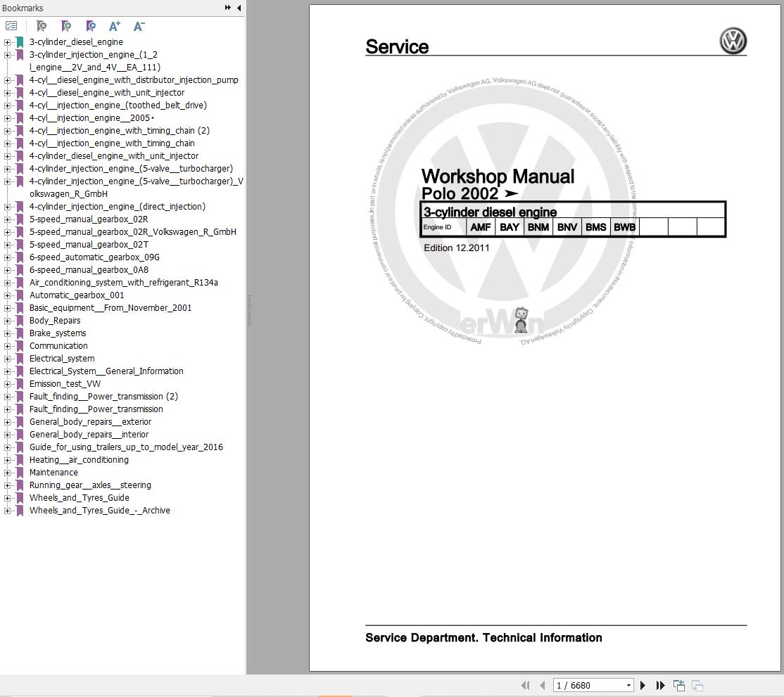Viewport: 784px width, 697px height.
Task: Click bookmark icon beside Automatic_gearbox_001
Action: [20, 295]
